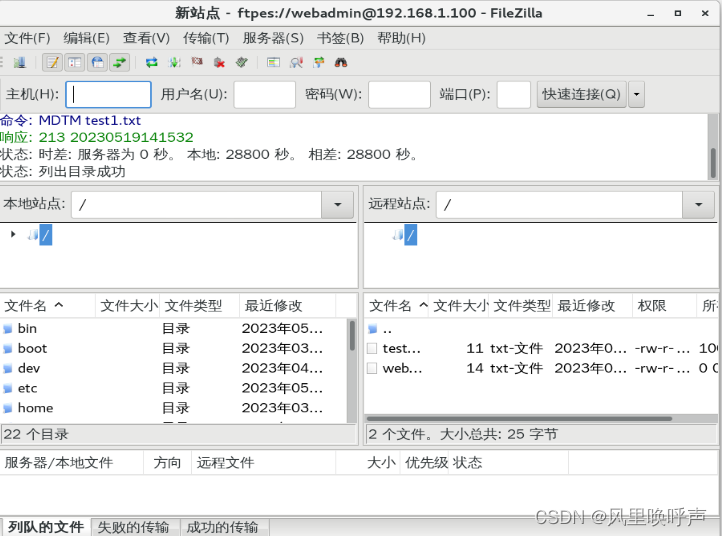Image resolution: width=722 pixels, height=536 pixels.
Task: Toggle message log display
Action: (52, 62)
